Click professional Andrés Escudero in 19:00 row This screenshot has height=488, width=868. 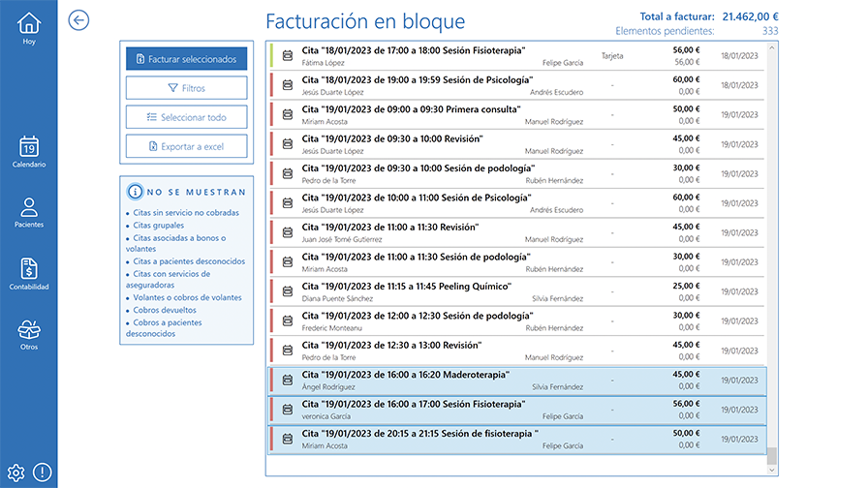556,92
